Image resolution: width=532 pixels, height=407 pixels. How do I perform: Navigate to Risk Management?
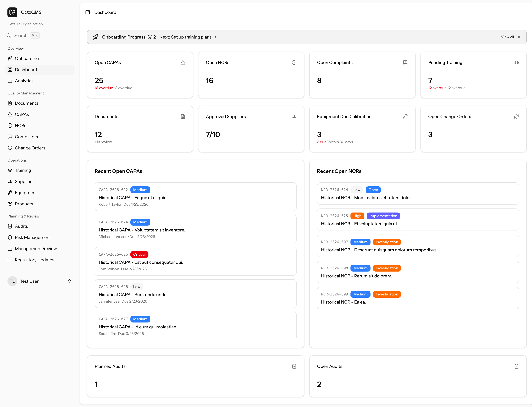pyautogui.click(x=40, y=237)
